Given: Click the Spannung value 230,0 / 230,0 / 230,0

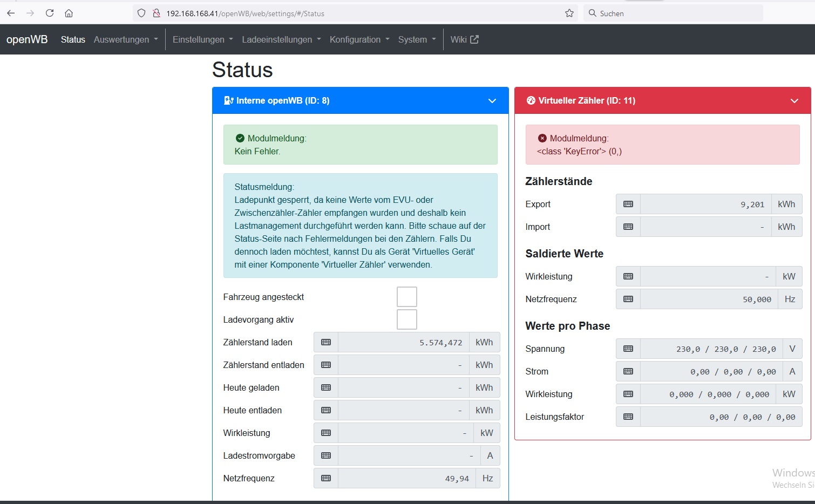Looking at the screenshot, I should pos(711,349).
